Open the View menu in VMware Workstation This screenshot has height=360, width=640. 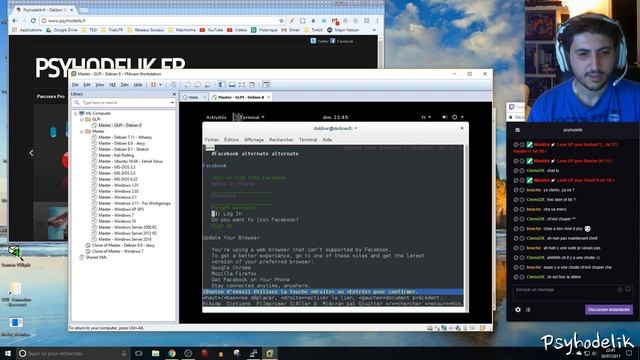100,85
